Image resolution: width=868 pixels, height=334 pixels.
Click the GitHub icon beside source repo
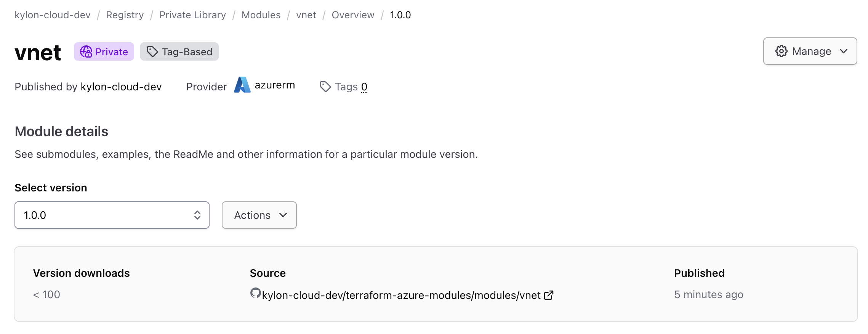[x=255, y=293]
